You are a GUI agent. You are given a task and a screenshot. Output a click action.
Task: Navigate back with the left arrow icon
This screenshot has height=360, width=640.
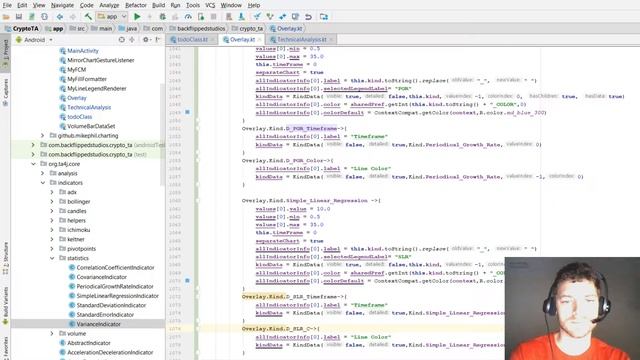60,17
